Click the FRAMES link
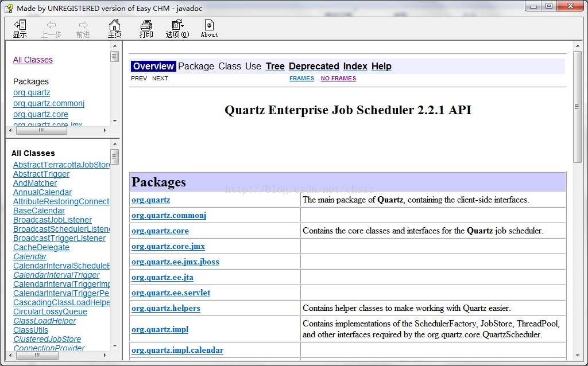 pos(301,78)
